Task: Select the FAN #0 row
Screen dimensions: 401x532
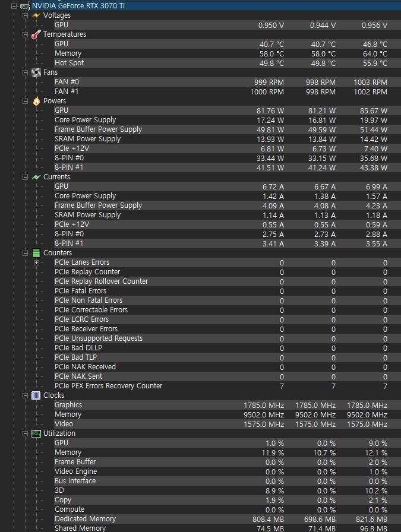Action: (x=227, y=82)
